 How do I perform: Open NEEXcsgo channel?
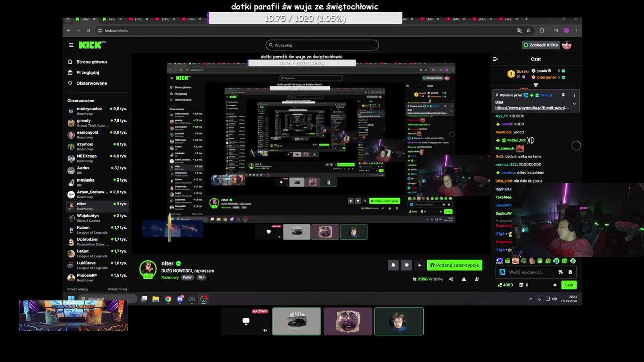98,158
